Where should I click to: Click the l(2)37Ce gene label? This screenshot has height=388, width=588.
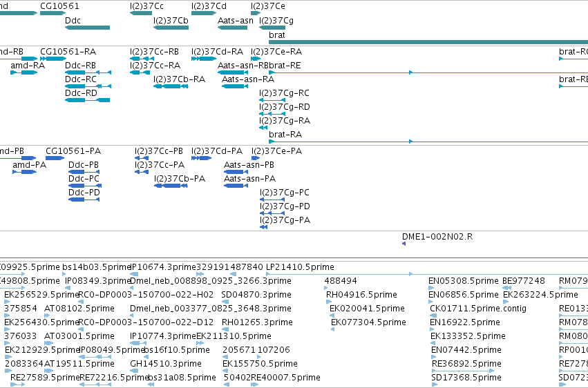pos(268,6)
